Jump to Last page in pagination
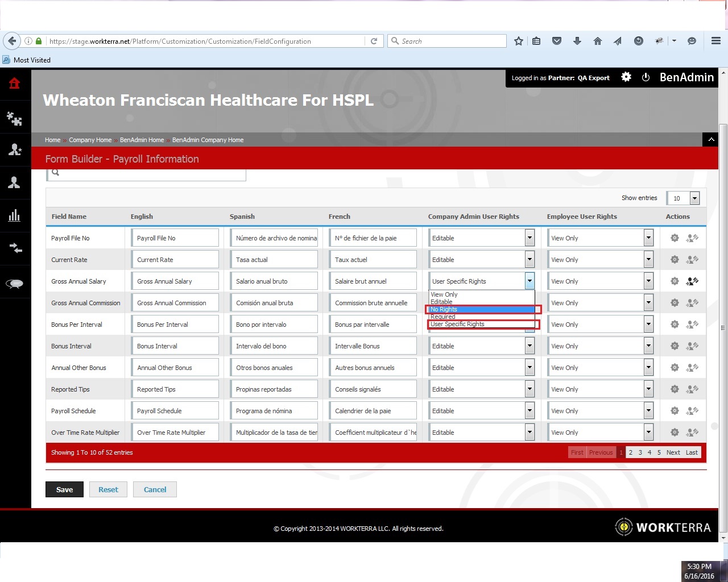Image resolution: width=728 pixels, height=582 pixels. click(x=692, y=452)
